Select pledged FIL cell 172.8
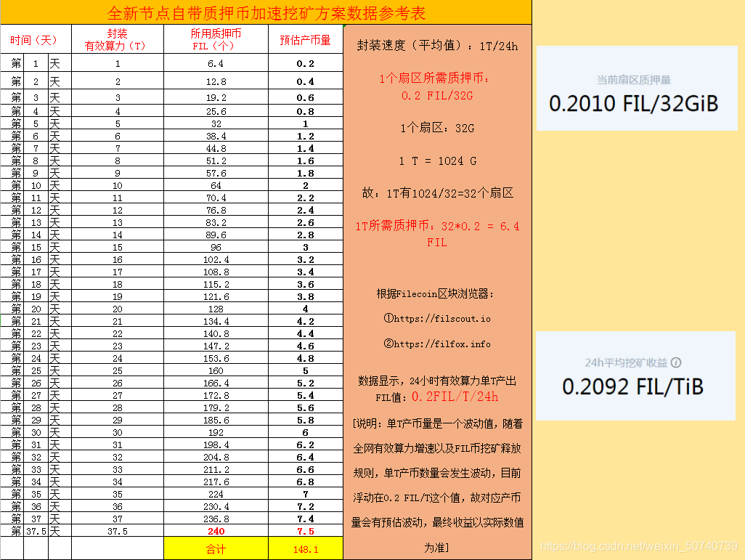Image resolution: width=745 pixels, height=560 pixels. [x=216, y=396]
